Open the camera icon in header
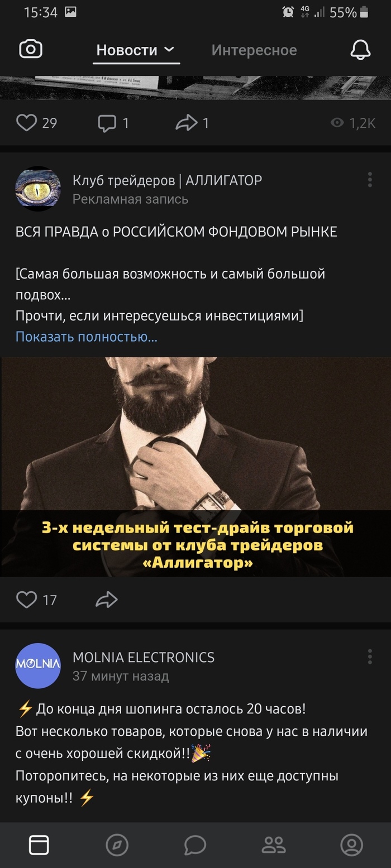 [x=31, y=50]
